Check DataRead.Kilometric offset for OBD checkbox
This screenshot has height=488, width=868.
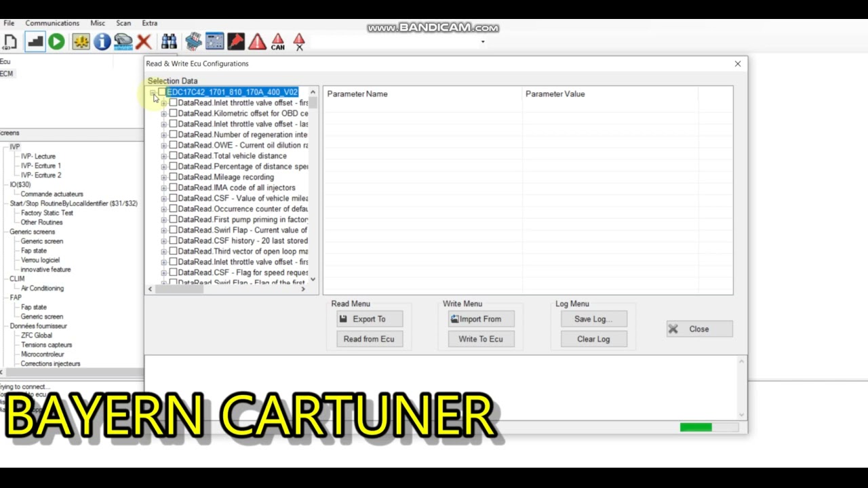tap(173, 113)
